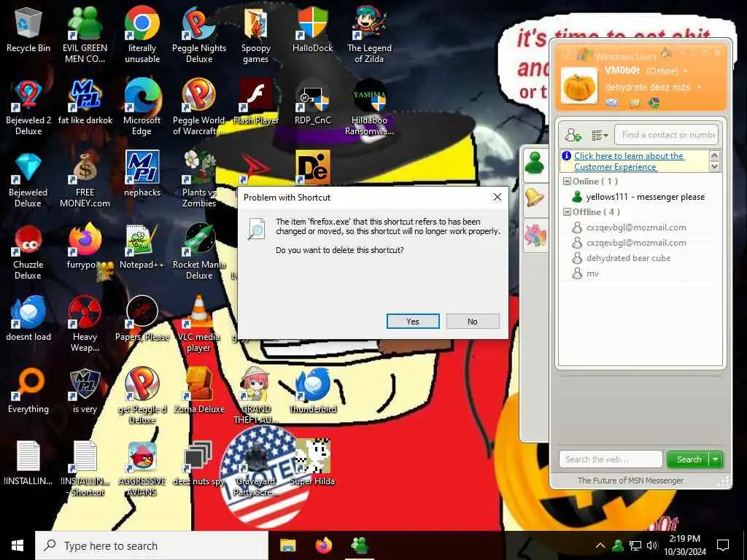Launch Chuzzle Deluxe

(28, 253)
